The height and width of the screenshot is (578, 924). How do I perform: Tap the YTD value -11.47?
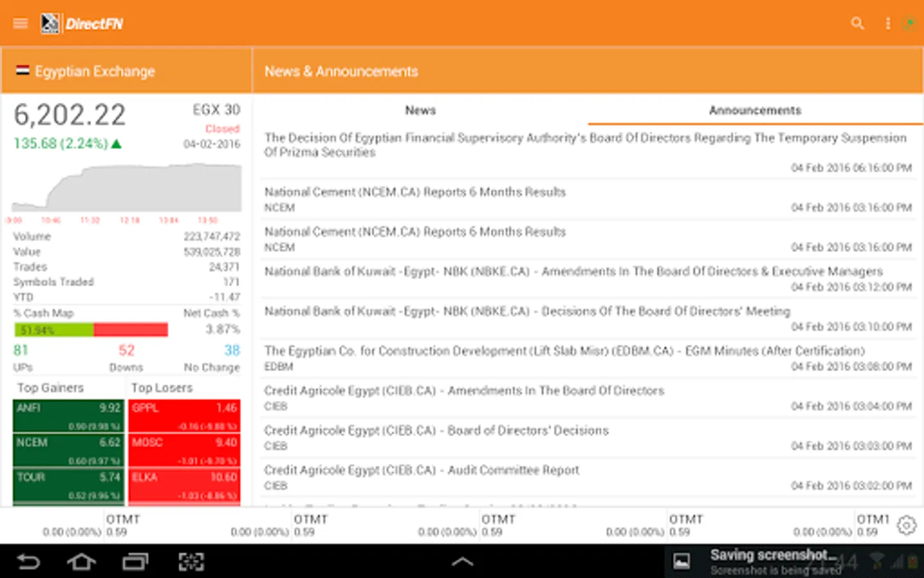point(225,297)
